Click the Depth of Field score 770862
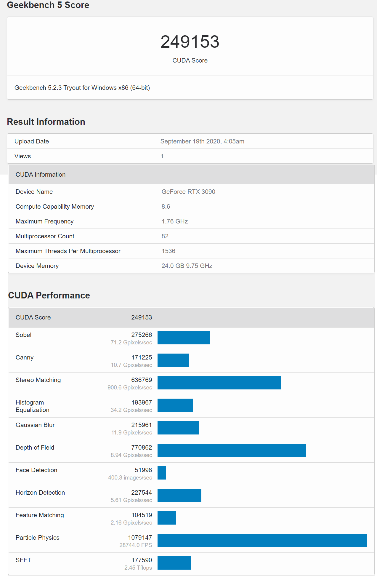Image resolution: width=382 pixels, height=588 pixels. (142, 448)
